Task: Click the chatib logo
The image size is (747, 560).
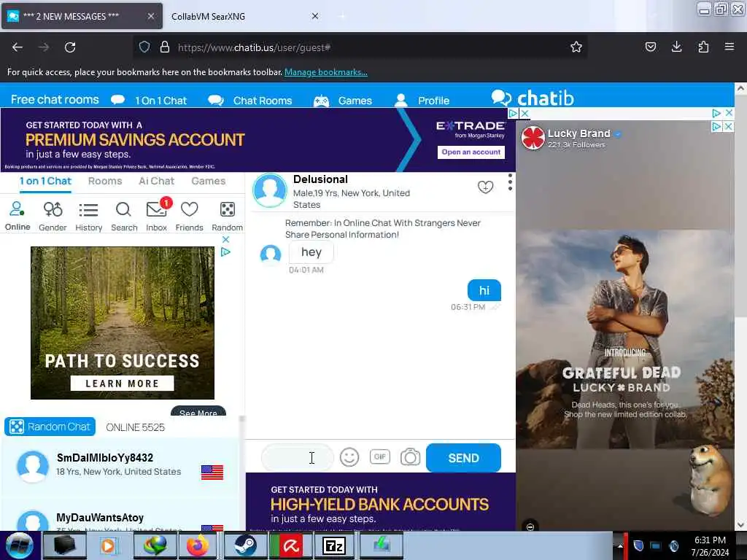Action: [533, 98]
